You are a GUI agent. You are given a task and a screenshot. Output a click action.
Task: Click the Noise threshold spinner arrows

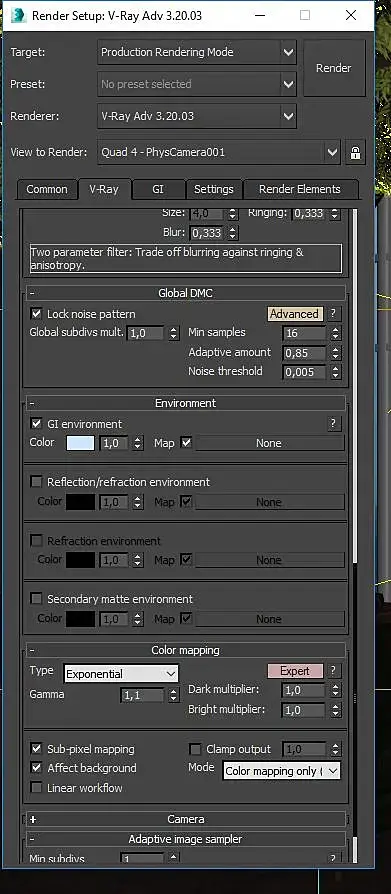pos(336,373)
